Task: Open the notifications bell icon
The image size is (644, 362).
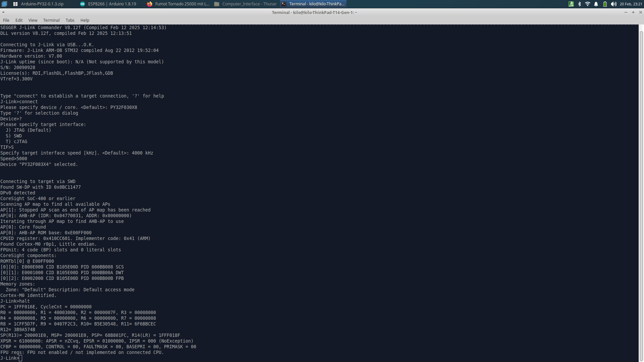Action: (x=596, y=4)
